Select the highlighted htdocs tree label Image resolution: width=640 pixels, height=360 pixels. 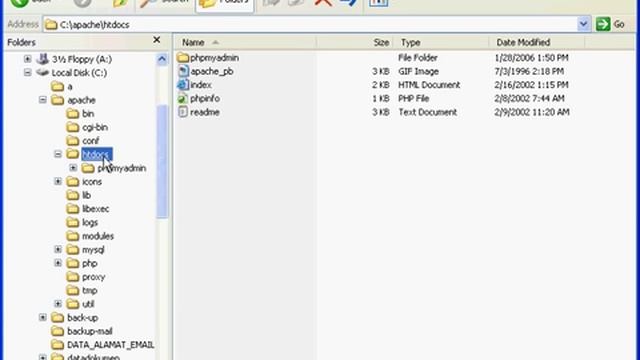[97, 154]
